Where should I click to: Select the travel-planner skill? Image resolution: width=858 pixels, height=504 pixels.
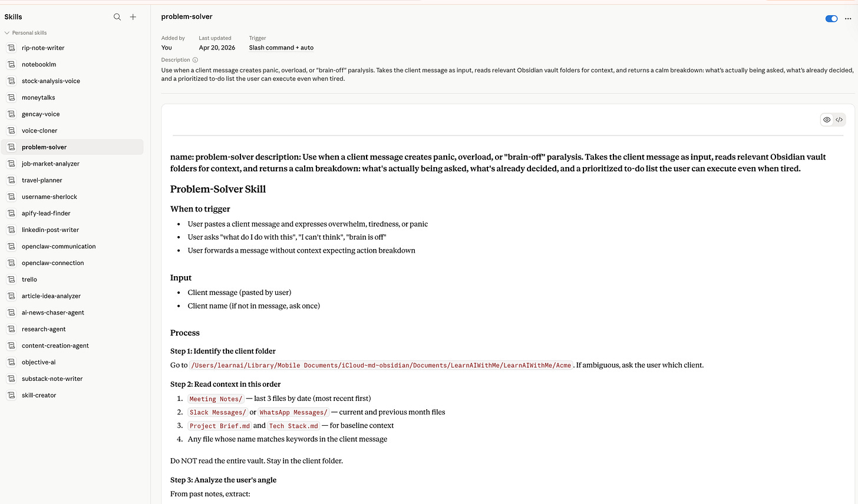(x=72, y=180)
